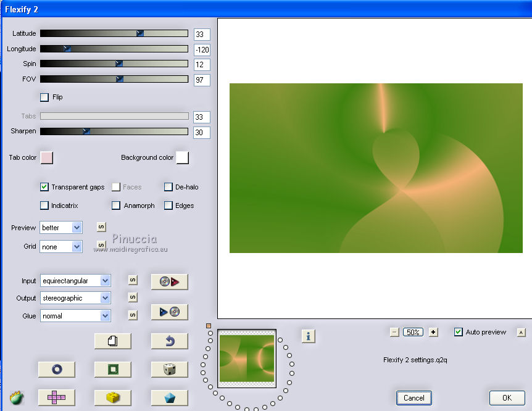Click the S button beside Glue
The width and height of the screenshot is (532, 411).
point(133,315)
